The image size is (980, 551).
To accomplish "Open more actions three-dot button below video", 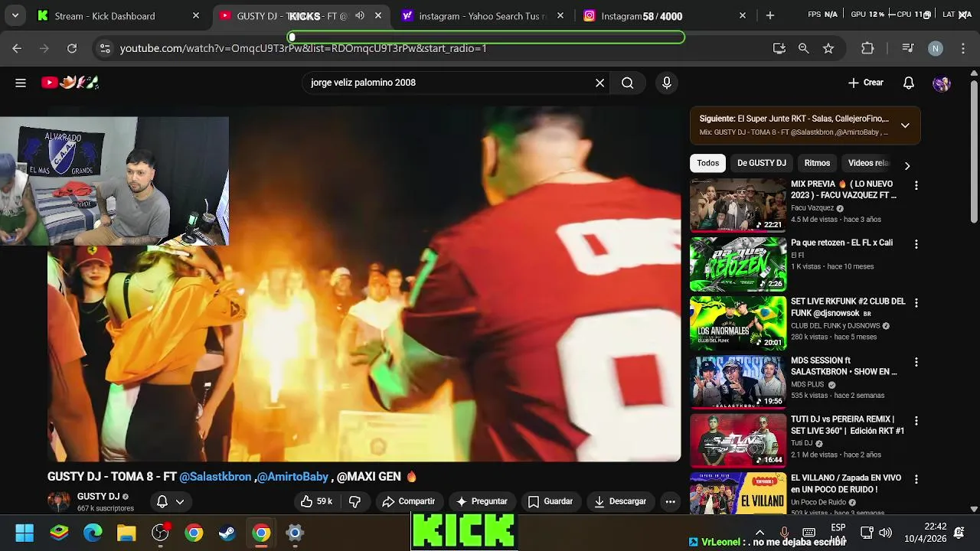I will pyautogui.click(x=670, y=501).
